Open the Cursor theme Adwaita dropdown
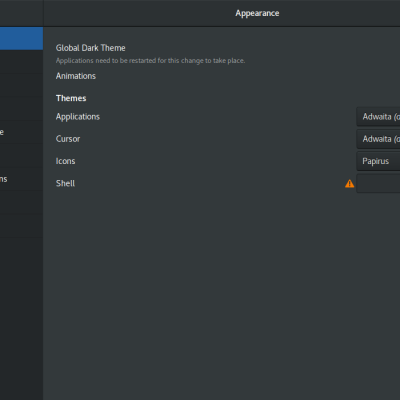Viewport: 400px width, 400px height. click(x=378, y=139)
